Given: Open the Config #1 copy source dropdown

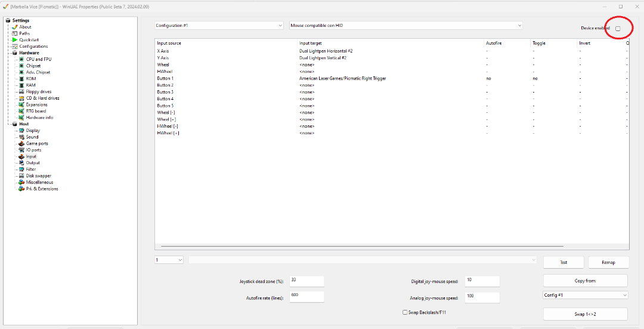Looking at the screenshot, I should [x=585, y=295].
